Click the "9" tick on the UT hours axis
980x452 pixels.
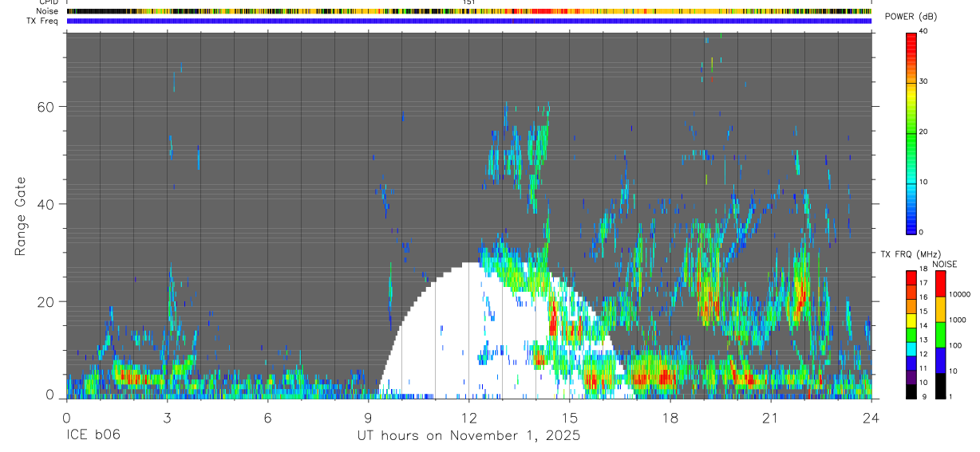coord(368,418)
